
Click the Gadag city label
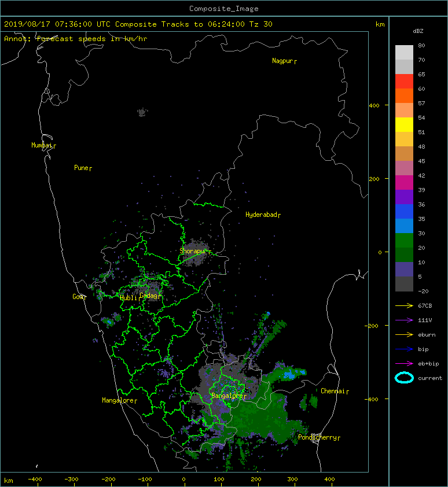pos(149,296)
